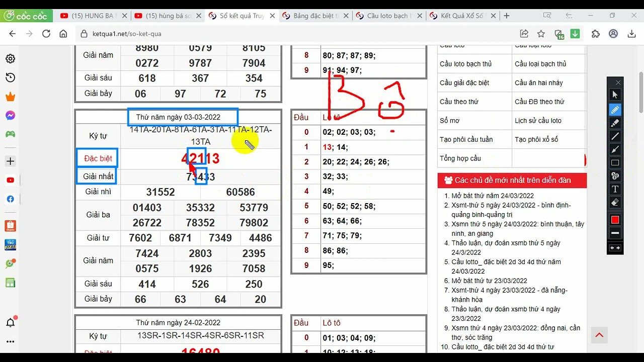Open green download media button

point(575,34)
